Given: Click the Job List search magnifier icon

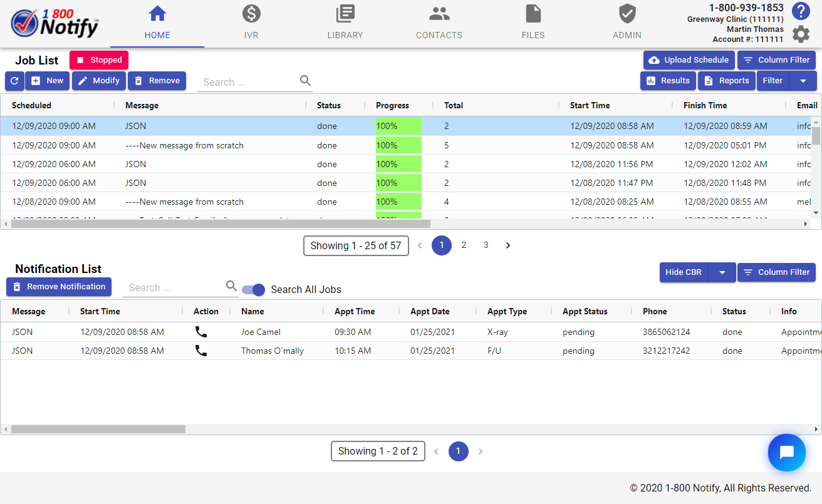Looking at the screenshot, I should point(305,81).
